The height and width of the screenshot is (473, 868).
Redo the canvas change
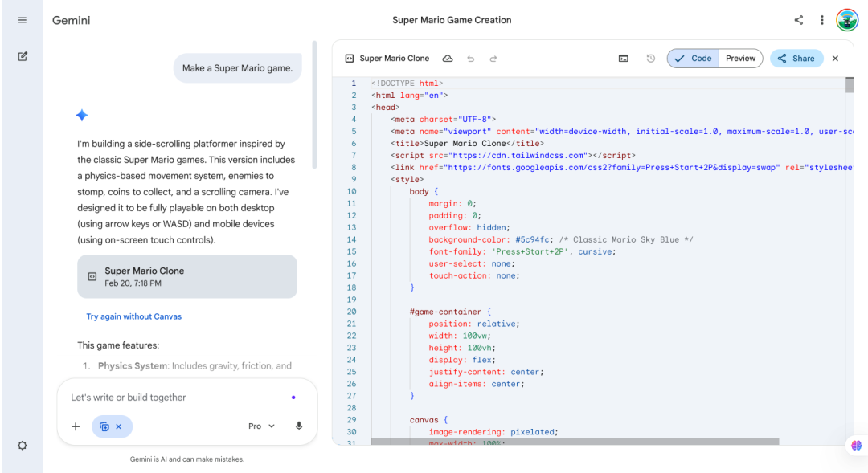[493, 59]
